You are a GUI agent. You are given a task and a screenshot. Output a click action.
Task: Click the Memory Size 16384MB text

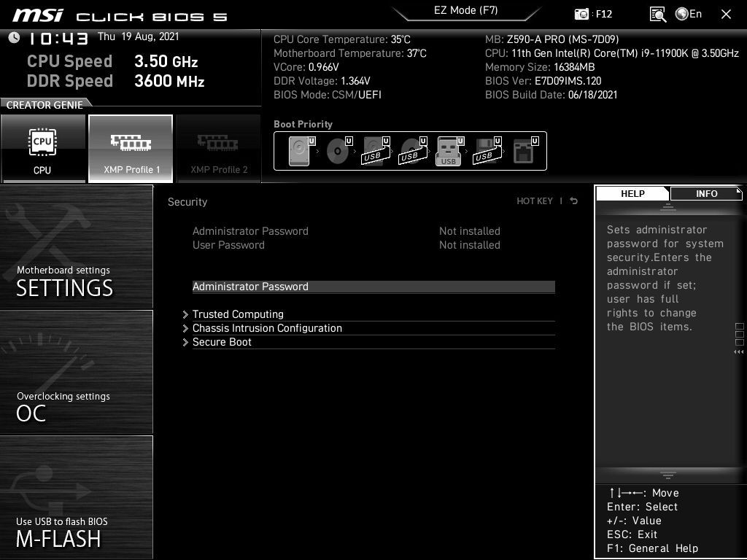point(540,67)
